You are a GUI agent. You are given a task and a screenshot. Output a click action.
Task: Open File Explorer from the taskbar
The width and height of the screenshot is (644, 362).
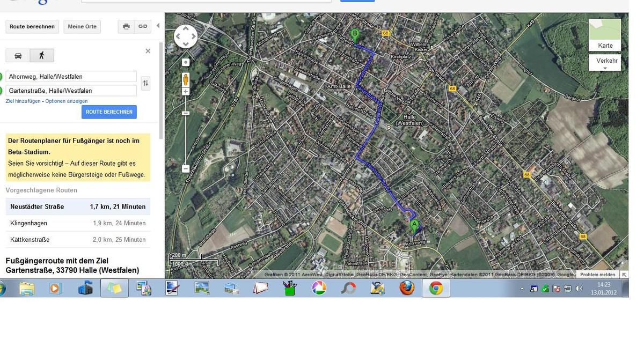[27, 289]
